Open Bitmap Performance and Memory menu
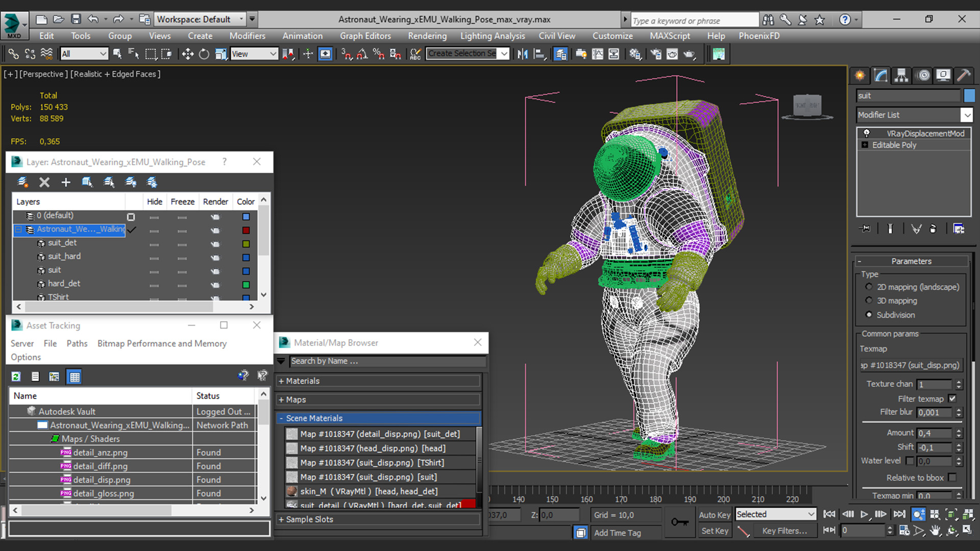Image resolution: width=980 pixels, height=551 pixels. coord(162,343)
